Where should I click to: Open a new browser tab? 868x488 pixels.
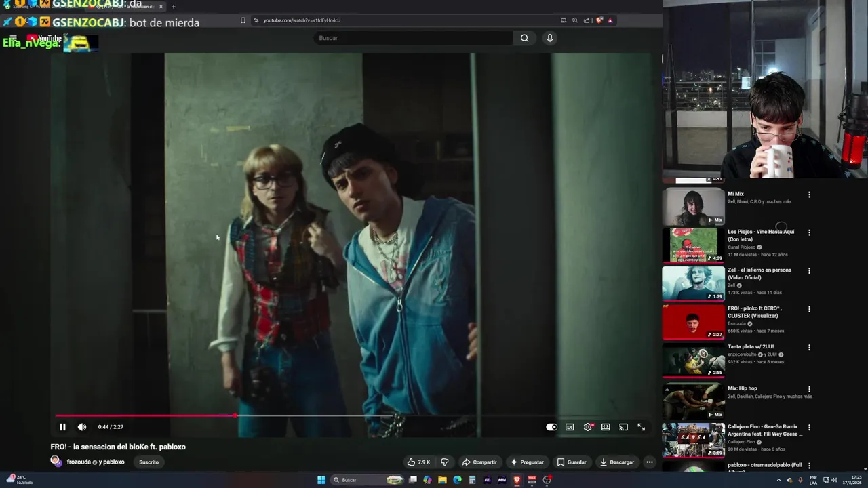click(x=173, y=7)
